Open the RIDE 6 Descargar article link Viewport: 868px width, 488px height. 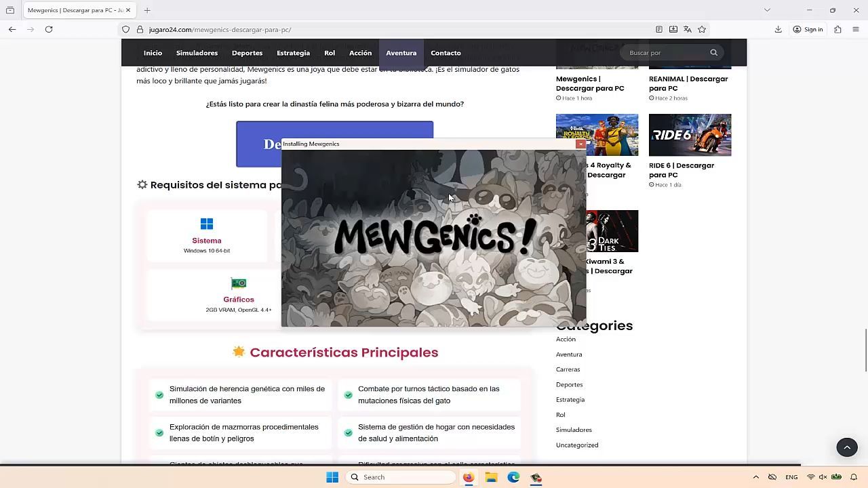pyautogui.click(x=681, y=170)
